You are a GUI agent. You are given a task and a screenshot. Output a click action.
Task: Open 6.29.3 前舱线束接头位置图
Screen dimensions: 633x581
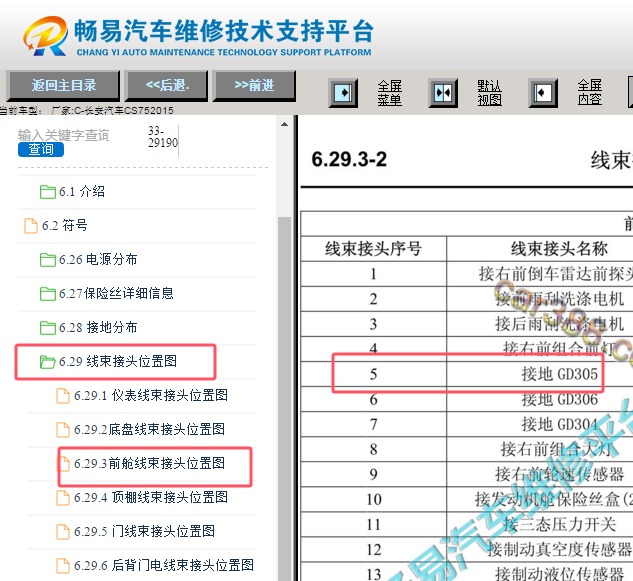point(149,463)
